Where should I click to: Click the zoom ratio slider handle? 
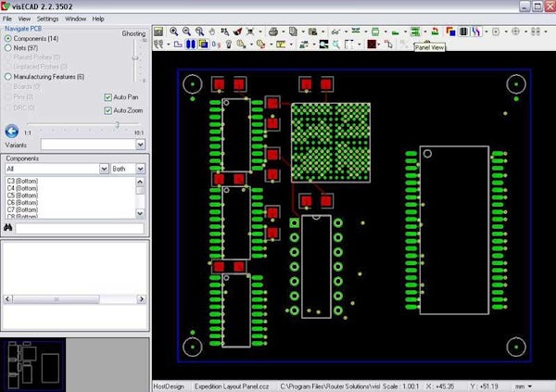[117, 124]
